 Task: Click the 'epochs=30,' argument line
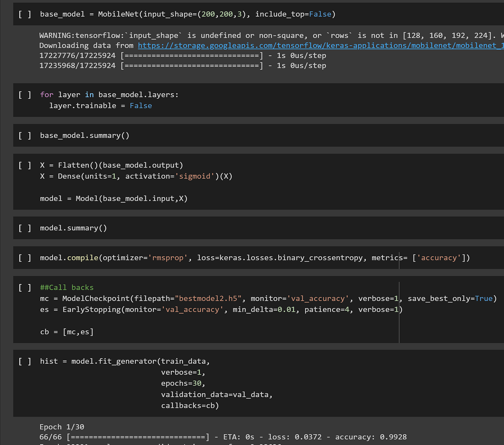[183, 383]
